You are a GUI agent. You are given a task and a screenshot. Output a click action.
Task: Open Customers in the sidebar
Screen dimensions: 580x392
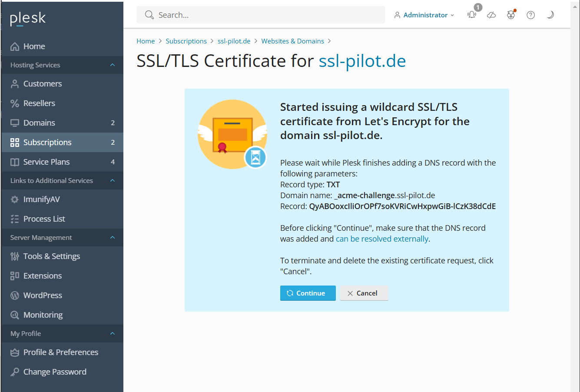pos(62,84)
